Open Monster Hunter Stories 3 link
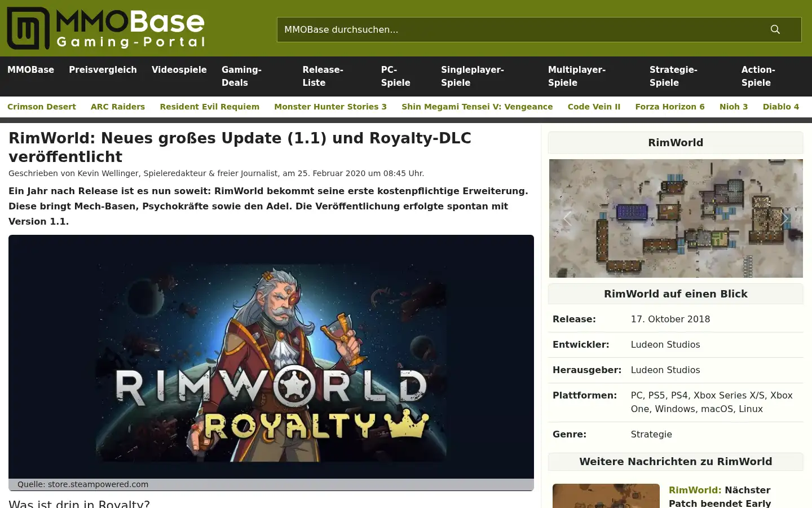 tap(330, 107)
